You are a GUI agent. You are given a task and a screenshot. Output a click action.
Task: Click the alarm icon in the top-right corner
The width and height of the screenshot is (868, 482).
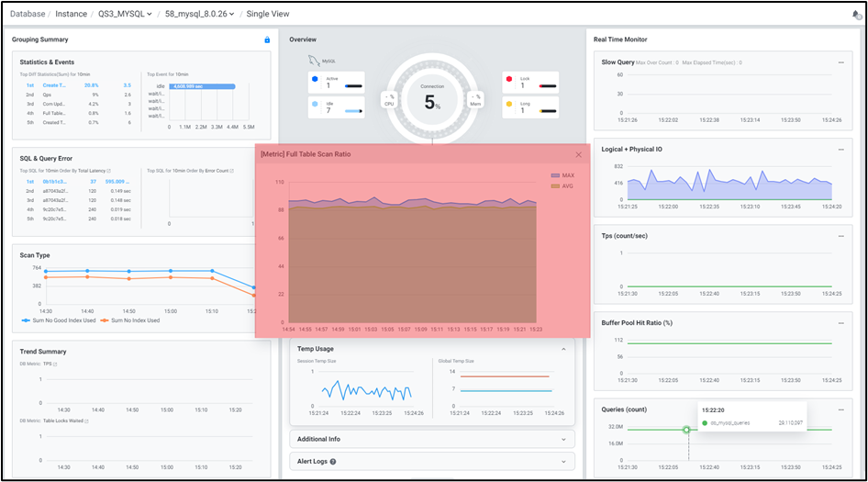click(x=856, y=15)
